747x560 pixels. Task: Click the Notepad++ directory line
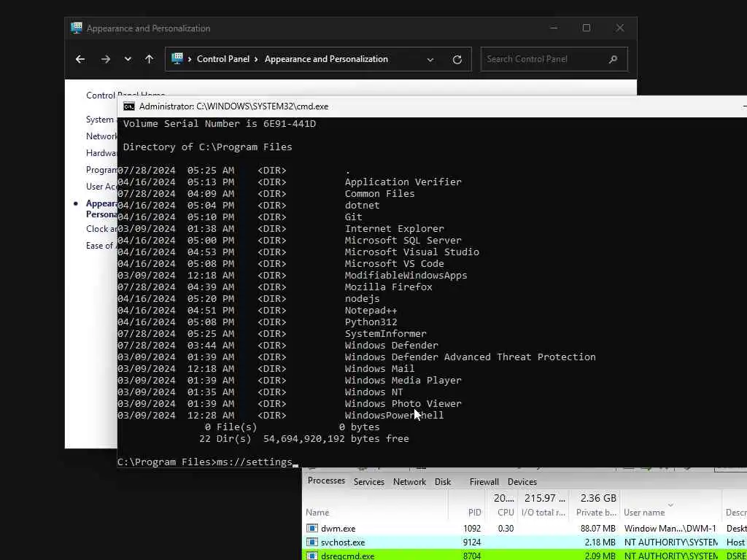258,311
